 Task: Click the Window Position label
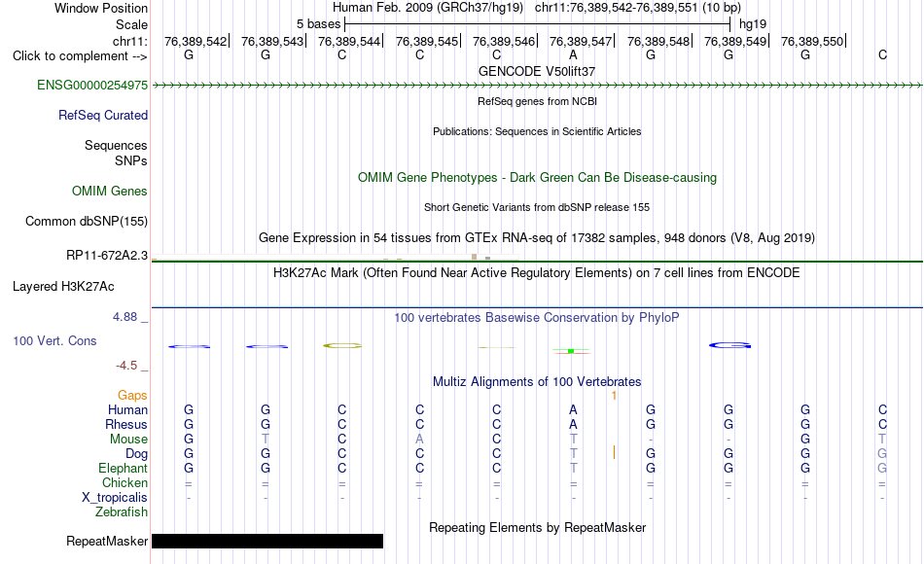pyautogui.click(x=101, y=8)
